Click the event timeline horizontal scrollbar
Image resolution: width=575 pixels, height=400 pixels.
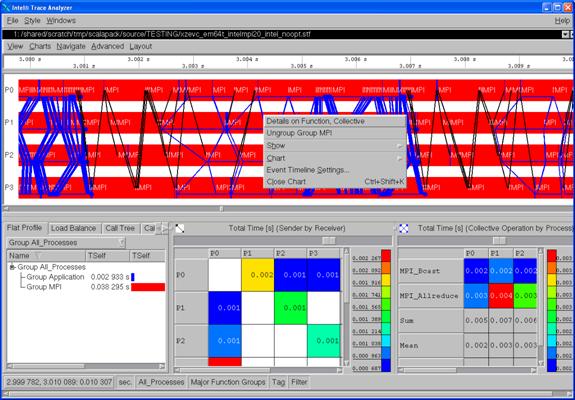(x=288, y=209)
